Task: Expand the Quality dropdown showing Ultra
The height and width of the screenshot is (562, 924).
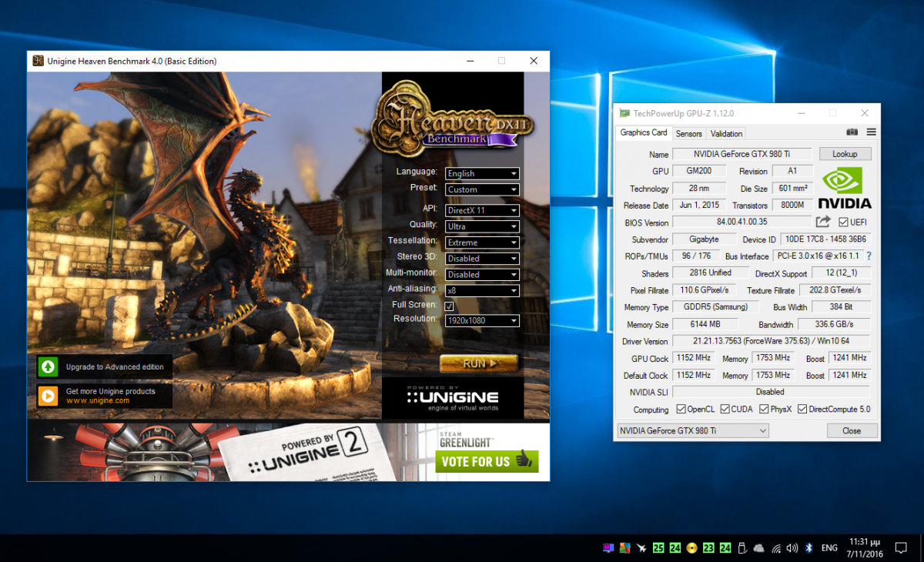Action: 482,226
